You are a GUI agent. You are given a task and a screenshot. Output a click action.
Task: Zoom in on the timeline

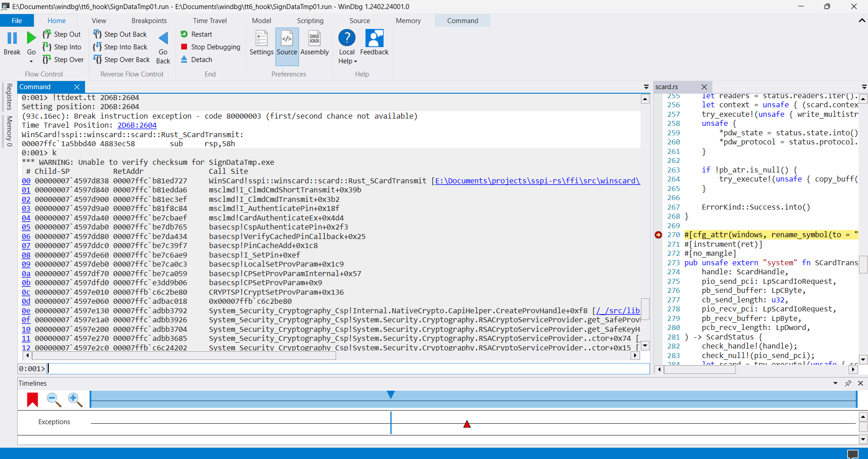75,399
